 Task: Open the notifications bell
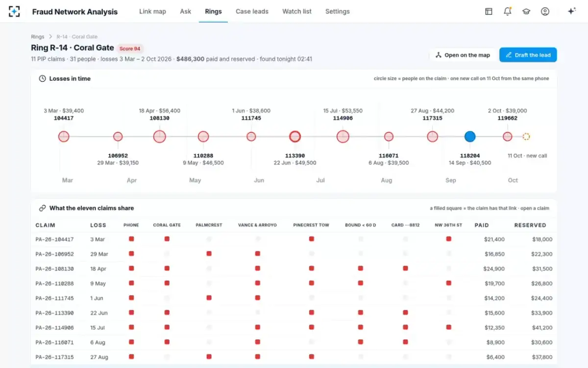(508, 11)
